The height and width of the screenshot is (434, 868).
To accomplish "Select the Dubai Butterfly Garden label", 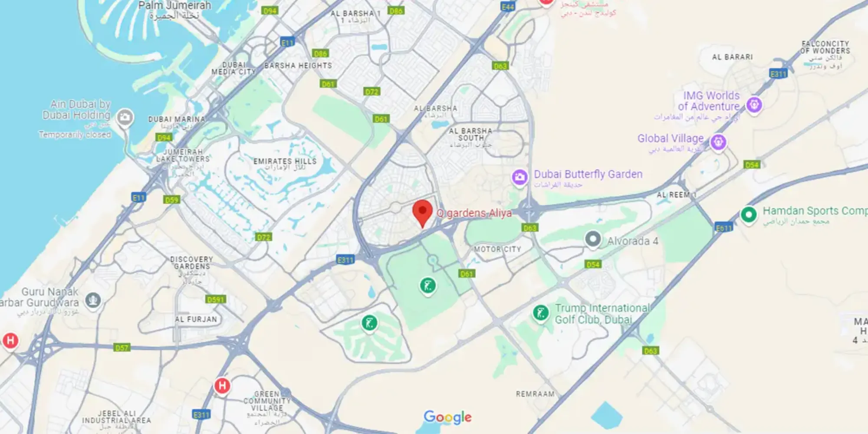I will [x=588, y=174].
